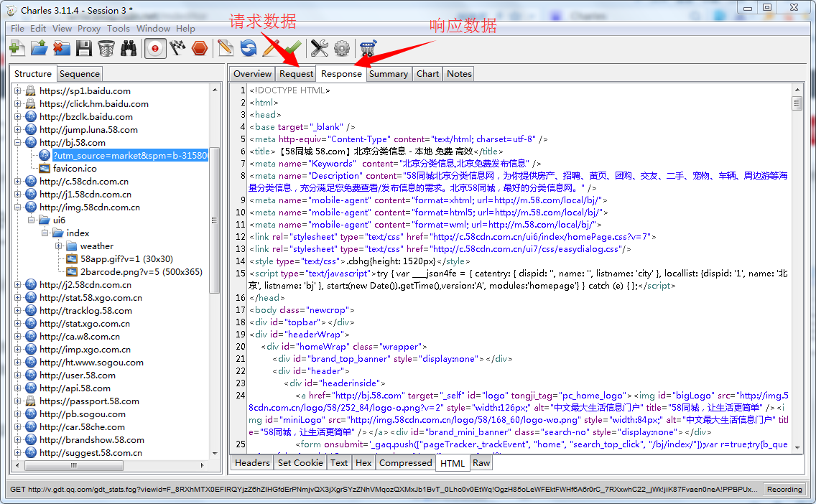Expand the http://j2.58cdn.com.cn node
The width and height of the screenshot is (816, 504).
17,284
